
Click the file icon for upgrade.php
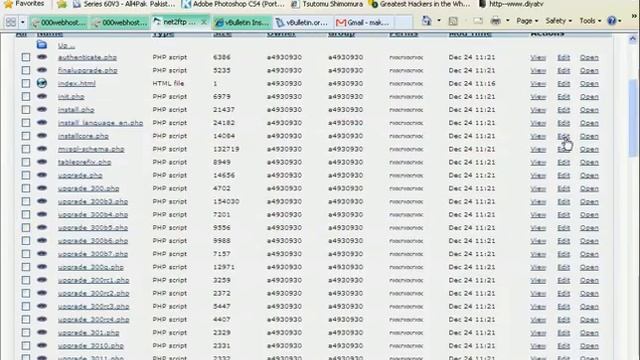point(42,175)
